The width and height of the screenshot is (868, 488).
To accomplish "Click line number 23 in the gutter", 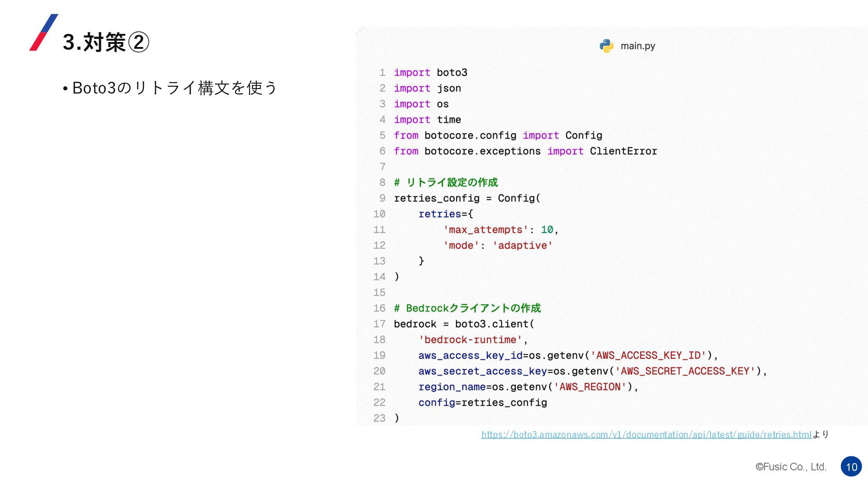I will [379, 418].
